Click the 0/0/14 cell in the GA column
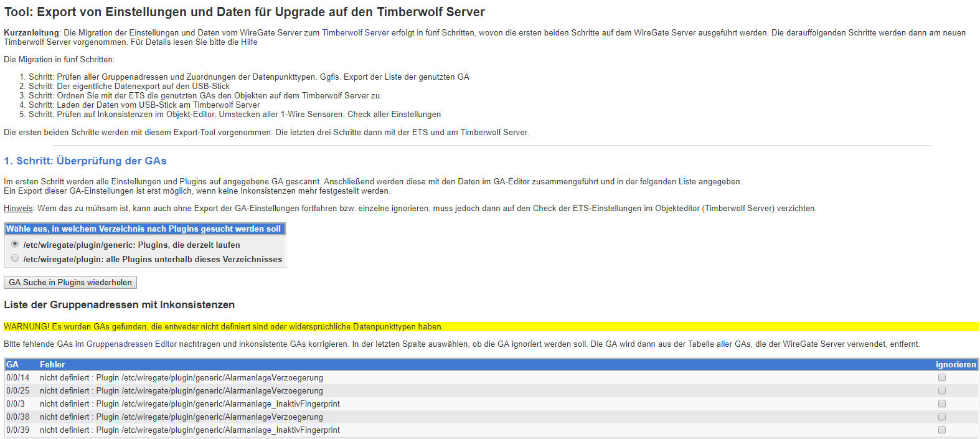Screen dimensions: 980x439 point(18,378)
